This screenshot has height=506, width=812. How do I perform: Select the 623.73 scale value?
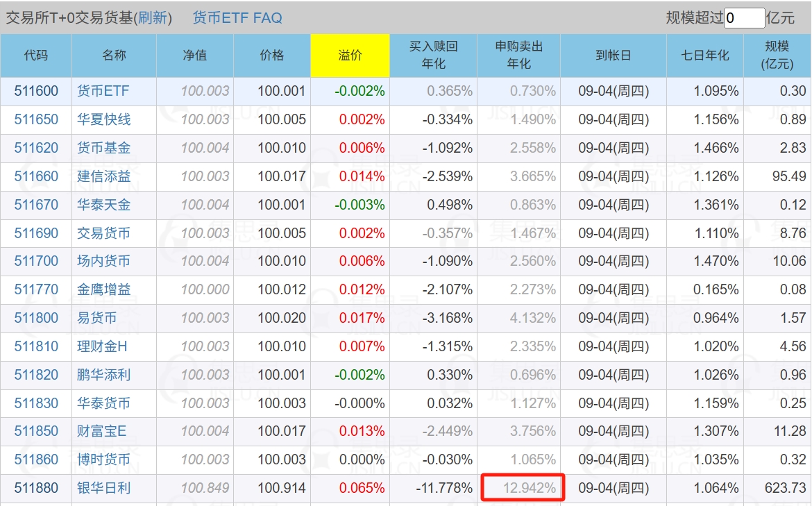click(786, 489)
